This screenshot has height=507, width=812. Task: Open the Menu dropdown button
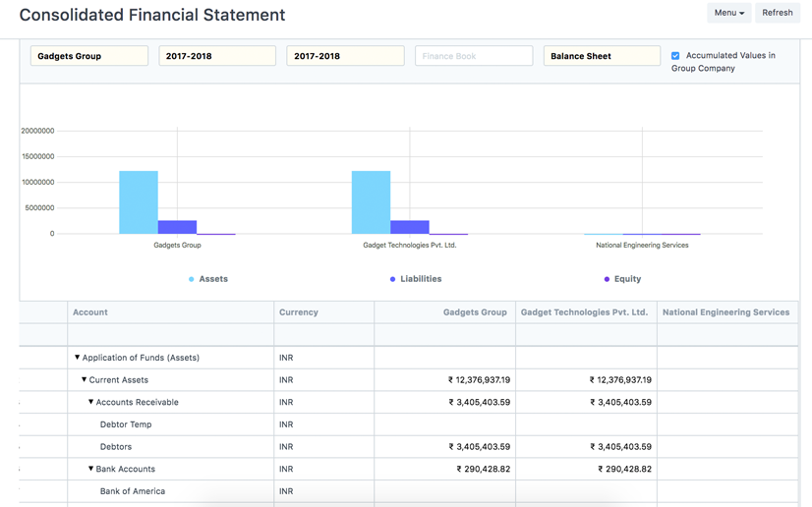point(728,13)
